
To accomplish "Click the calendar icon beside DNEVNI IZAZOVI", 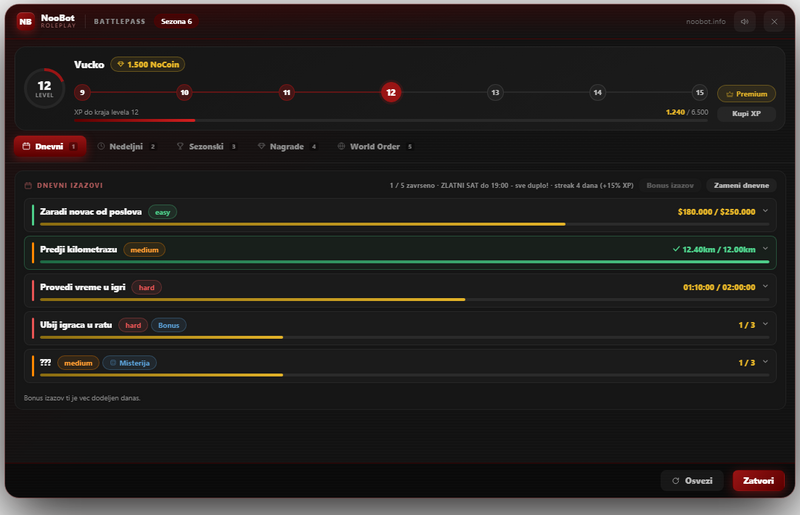I will point(29,185).
